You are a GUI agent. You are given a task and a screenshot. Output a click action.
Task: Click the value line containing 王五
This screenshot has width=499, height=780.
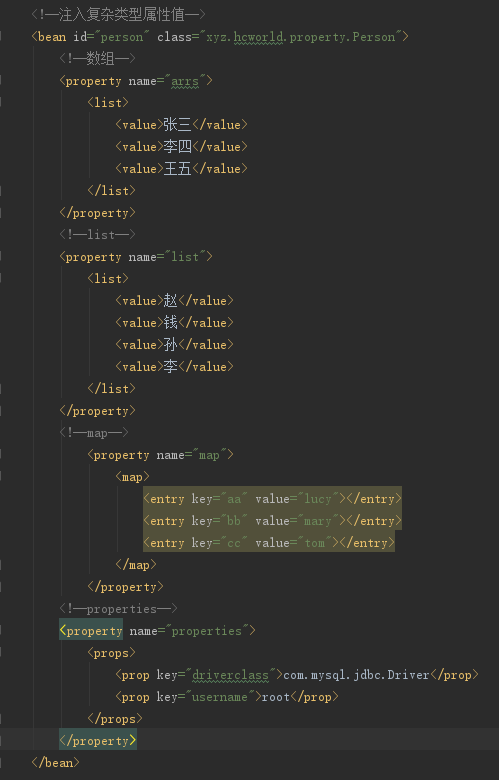[x=181, y=169]
